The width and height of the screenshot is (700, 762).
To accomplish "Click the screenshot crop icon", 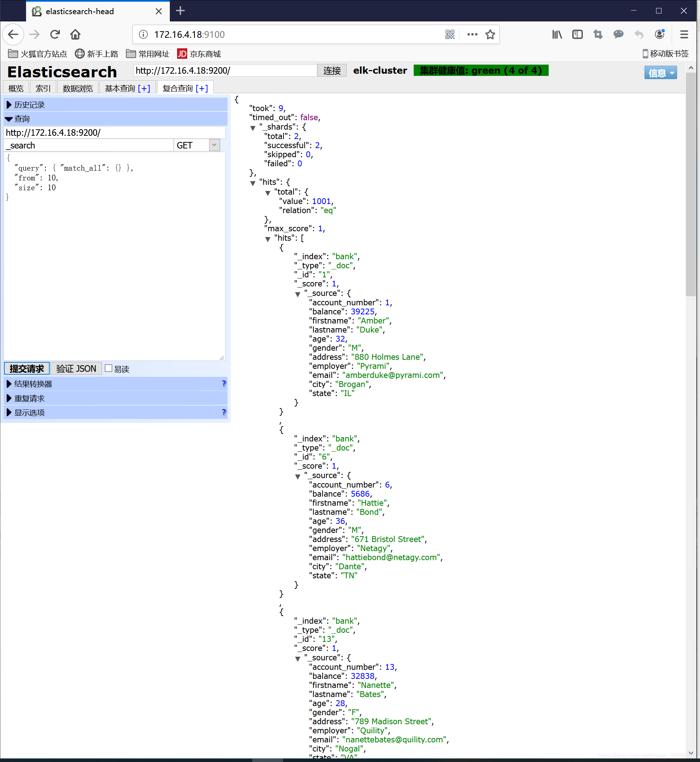I will tap(598, 34).
